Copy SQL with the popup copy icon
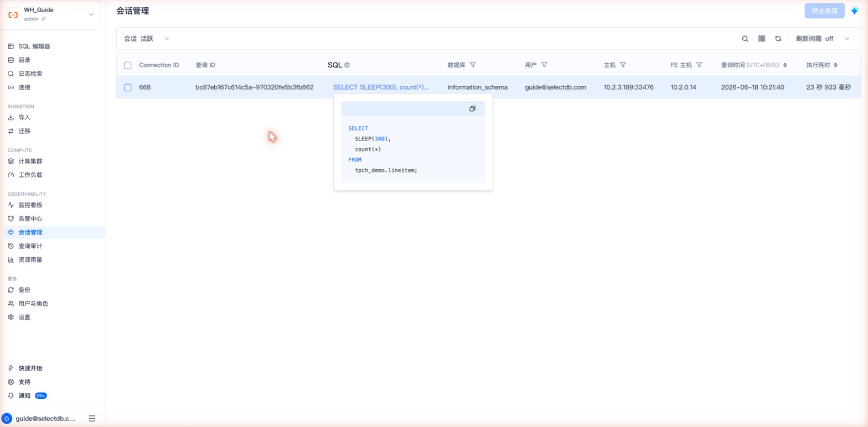868x427 pixels. pyautogui.click(x=472, y=108)
